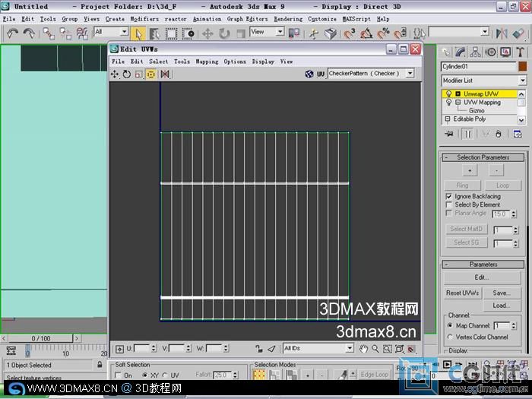Screen dimensions: 532x399
Task: Toggle Percent Snap icon
Action: tap(383, 33)
